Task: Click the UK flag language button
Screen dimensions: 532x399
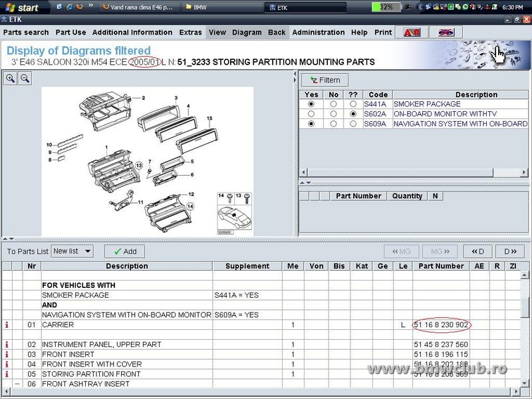Action: [x=446, y=32]
